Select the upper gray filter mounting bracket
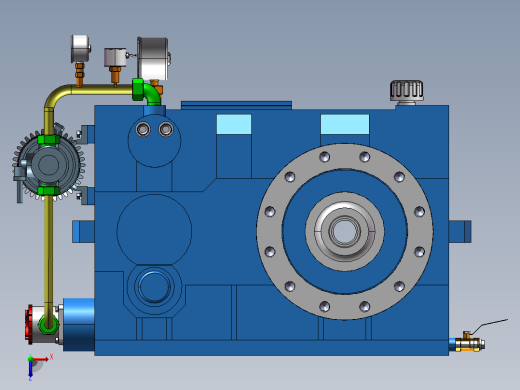520x390 pixels. [86, 134]
